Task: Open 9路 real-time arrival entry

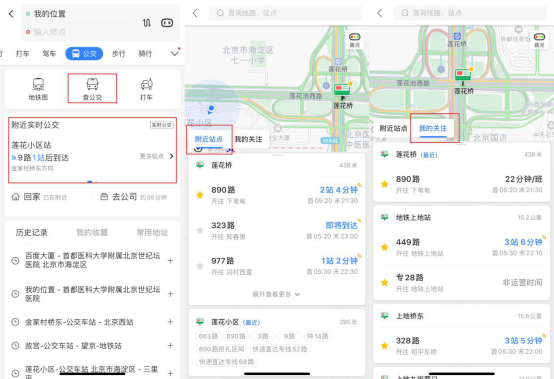Action: pyautogui.click(x=40, y=158)
